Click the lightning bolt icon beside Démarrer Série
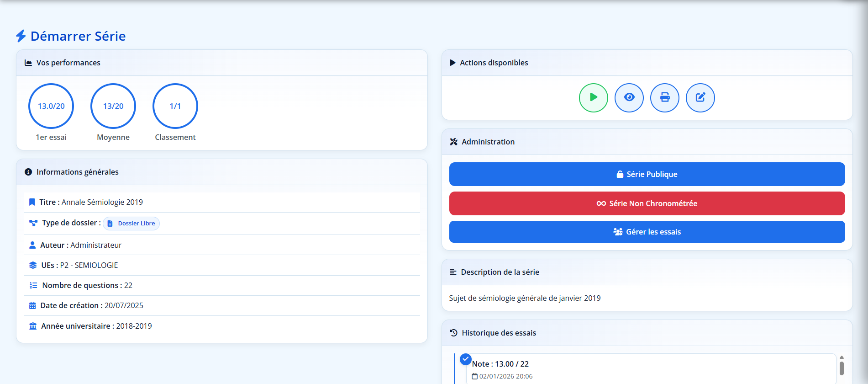The image size is (868, 384). [x=21, y=36]
